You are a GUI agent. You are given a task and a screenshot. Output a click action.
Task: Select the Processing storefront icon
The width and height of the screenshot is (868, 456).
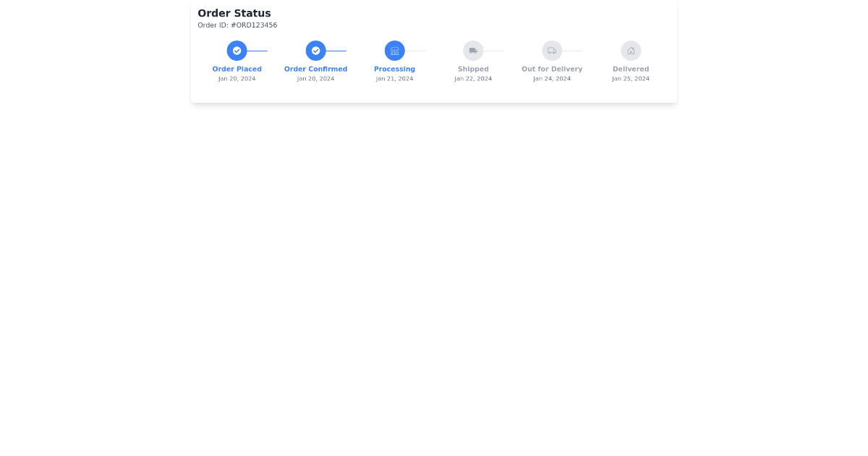click(x=394, y=51)
